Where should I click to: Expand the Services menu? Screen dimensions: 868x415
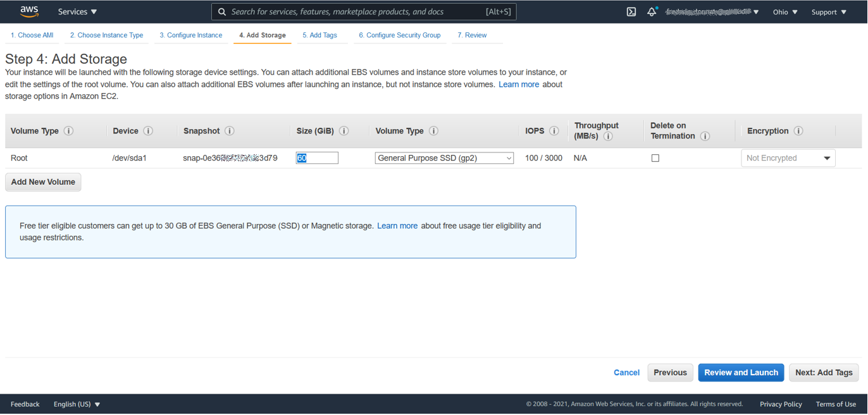tap(77, 12)
